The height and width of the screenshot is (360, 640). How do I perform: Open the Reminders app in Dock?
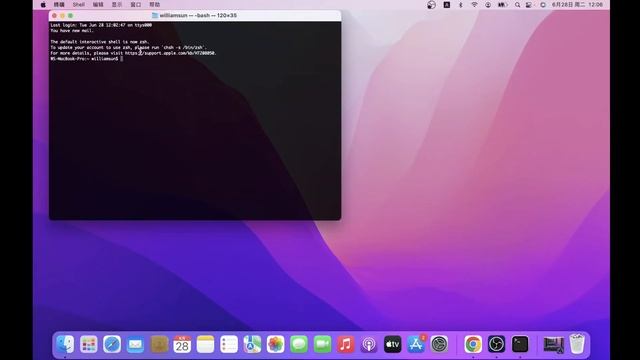(x=229, y=344)
